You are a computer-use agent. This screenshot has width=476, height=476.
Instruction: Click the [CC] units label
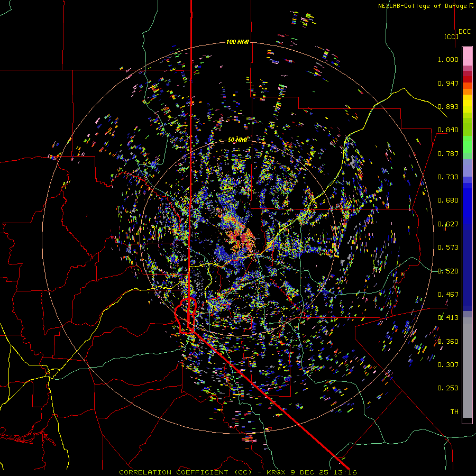pyautogui.click(x=452, y=36)
